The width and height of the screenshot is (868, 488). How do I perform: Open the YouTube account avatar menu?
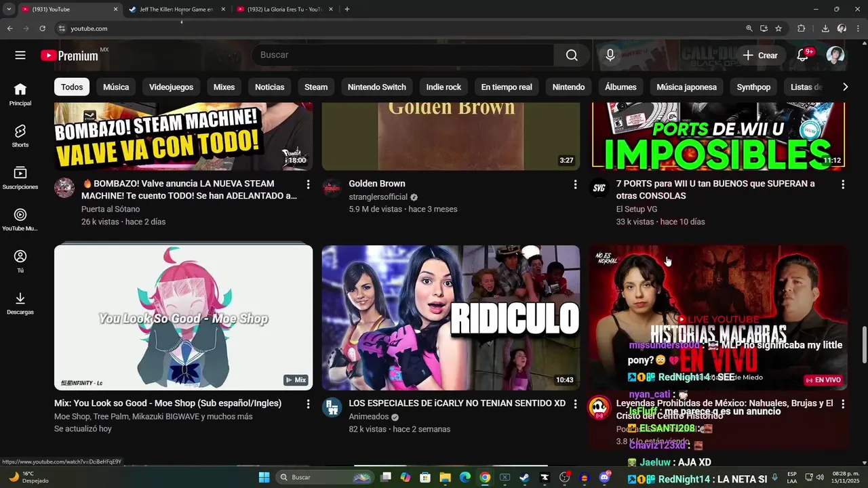[835, 55]
